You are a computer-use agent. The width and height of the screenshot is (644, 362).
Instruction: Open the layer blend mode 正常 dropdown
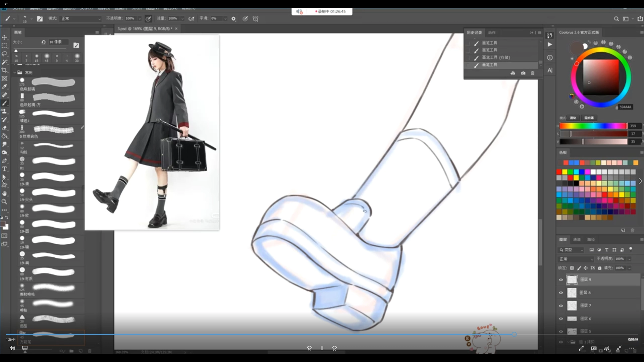(576, 259)
